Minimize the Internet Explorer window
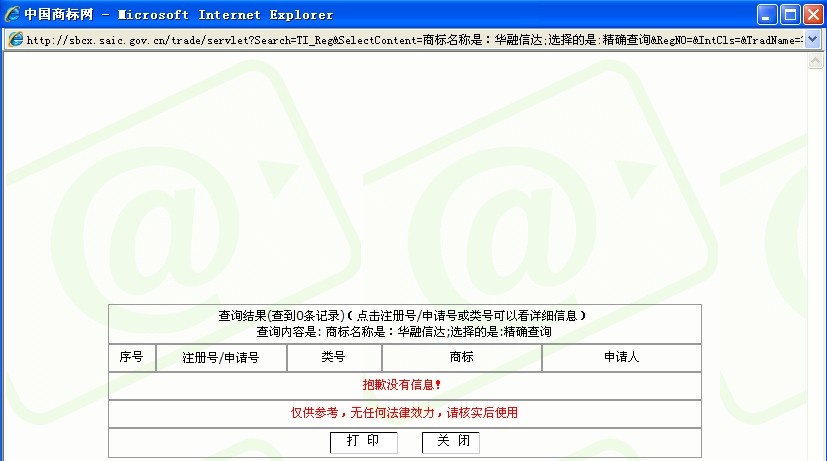The height and width of the screenshot is (461, 827). coord(767,15)
